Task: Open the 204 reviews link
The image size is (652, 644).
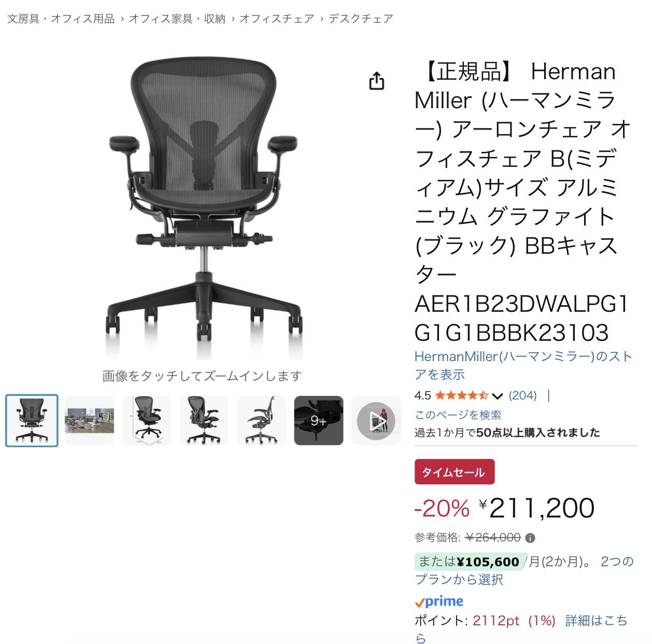Action: click(x=522, y=395)
